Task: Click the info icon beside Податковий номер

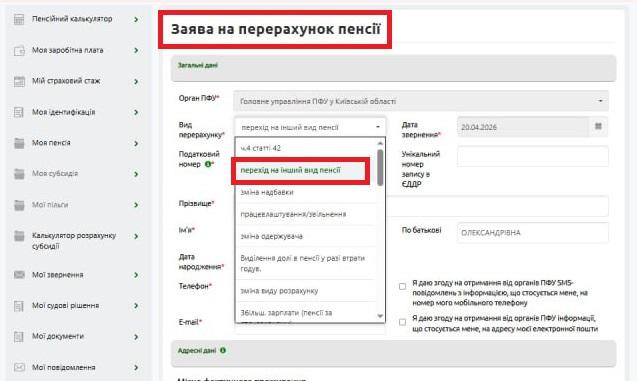Action: pyautogui.click(x=208, y=164)
